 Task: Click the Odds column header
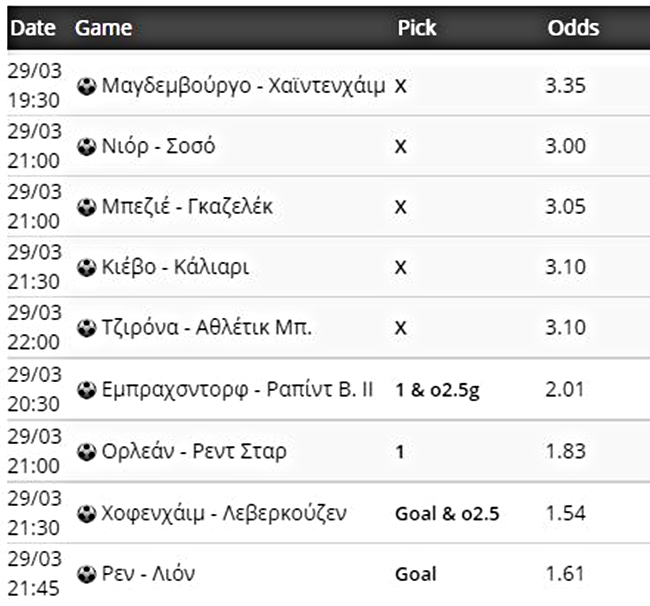coord(573,28)
